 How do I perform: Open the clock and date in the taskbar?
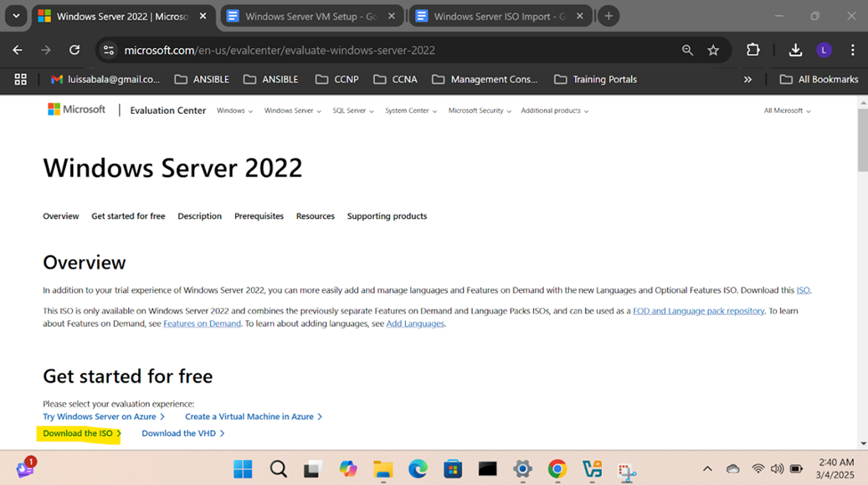835,468
